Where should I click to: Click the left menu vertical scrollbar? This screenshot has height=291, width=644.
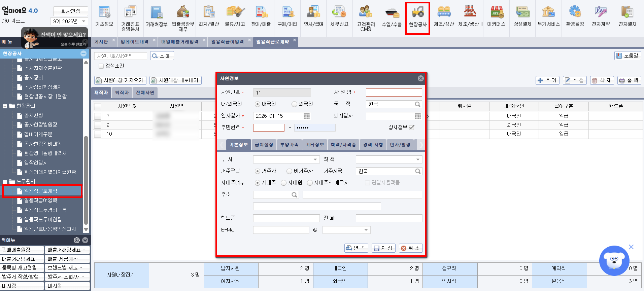point(86,180)
